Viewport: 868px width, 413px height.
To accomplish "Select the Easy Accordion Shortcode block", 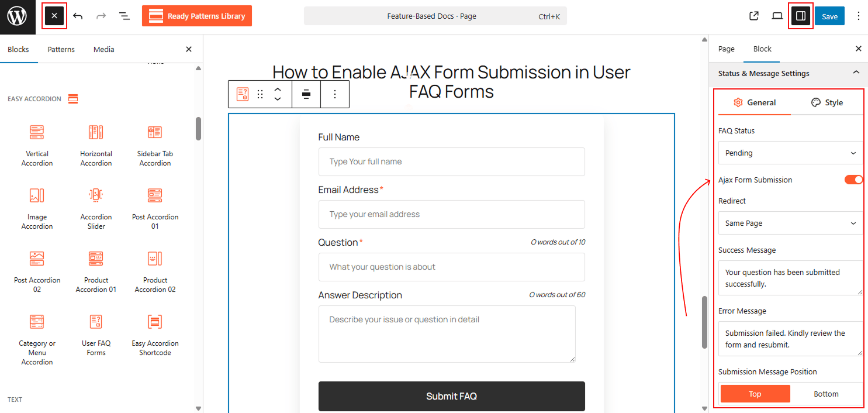I will point(154,333).
